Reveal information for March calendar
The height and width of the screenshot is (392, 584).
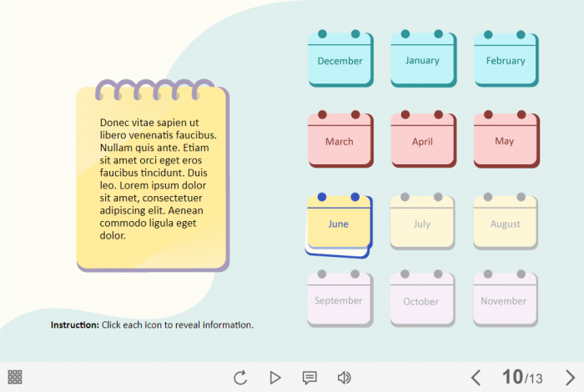(x=340, y=140)
